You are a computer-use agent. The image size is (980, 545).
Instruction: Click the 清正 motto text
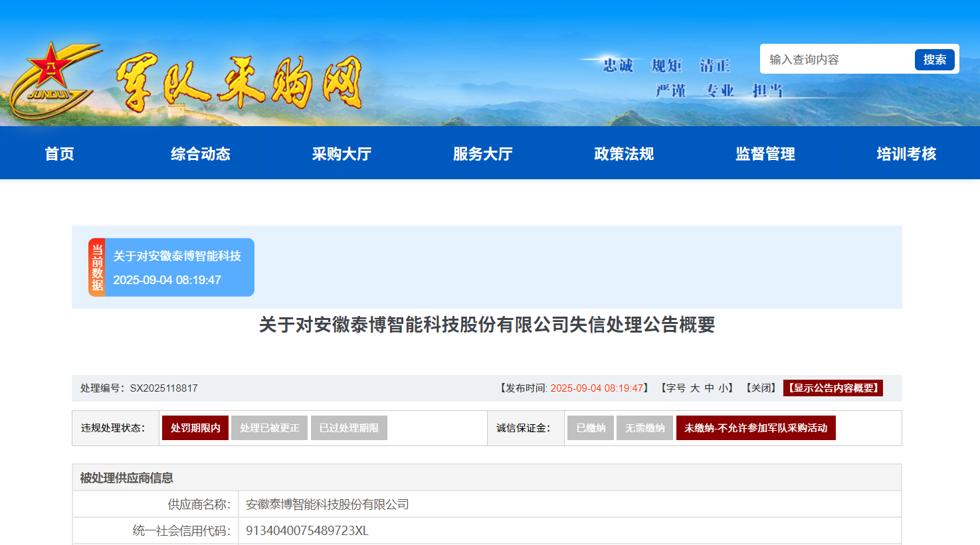715,66
